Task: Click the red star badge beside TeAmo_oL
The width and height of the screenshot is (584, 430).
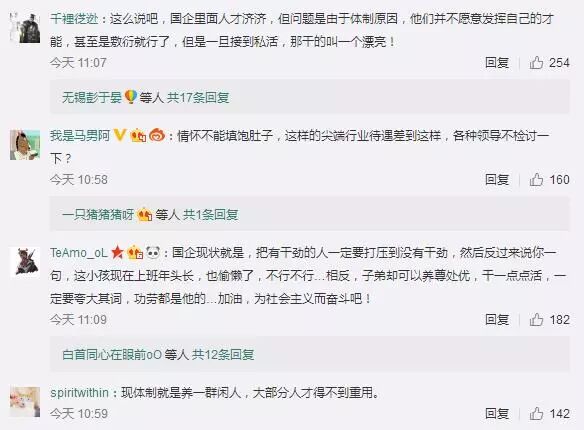Action: click(x=117, y=252)
